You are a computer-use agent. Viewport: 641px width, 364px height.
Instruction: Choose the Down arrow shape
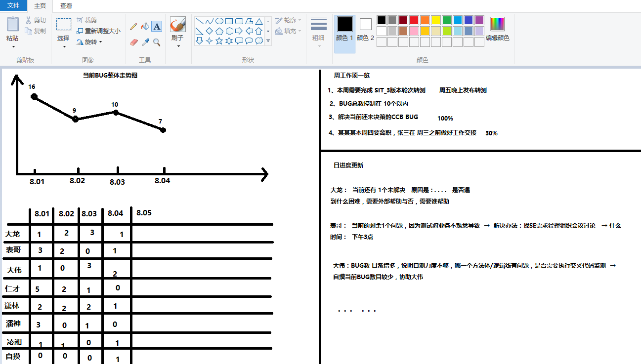point(199,41)
